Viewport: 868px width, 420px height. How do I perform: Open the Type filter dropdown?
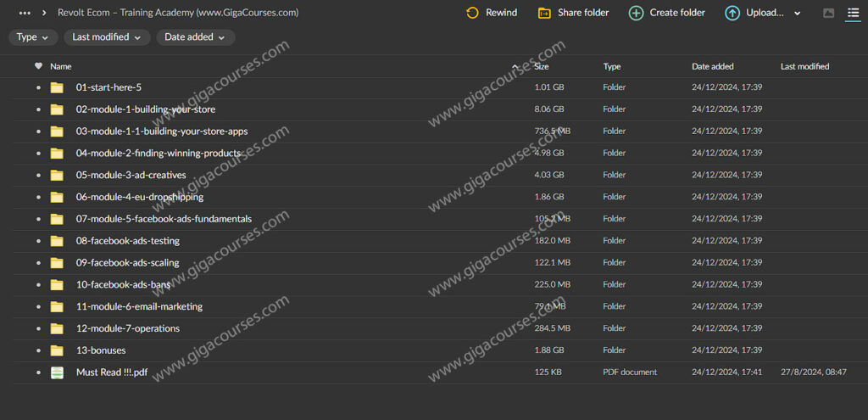pyautogui.click(x=33, y=37)
